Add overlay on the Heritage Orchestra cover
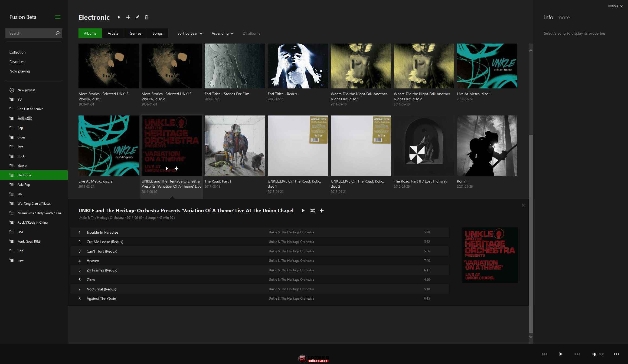 [176, 168]
